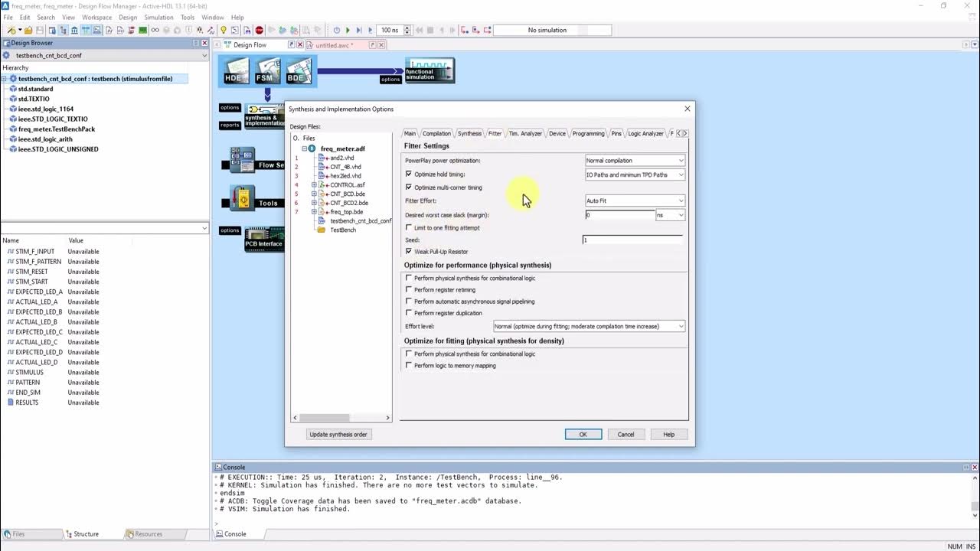Image resolution: width=980 pixels, height=551 pixels.
Task: Open the PCB Interface icon
Action: click(x=264, y=240)
